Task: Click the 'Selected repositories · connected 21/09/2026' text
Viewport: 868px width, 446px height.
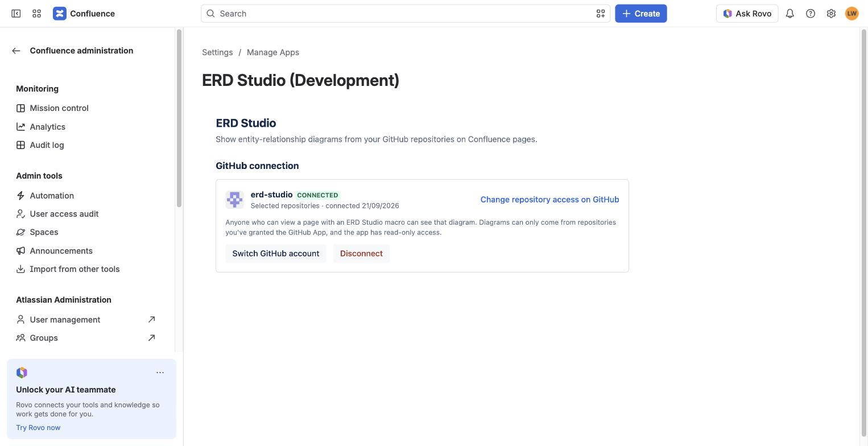Action: coord(325,205)
